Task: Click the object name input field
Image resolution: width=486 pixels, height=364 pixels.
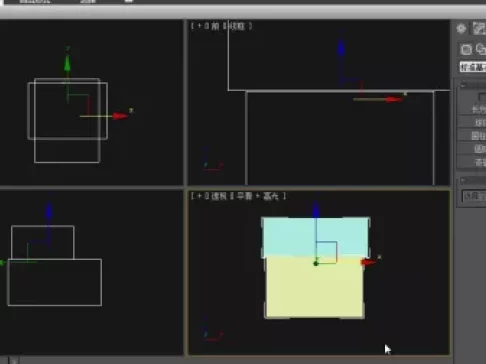Action: coord(474,196)
